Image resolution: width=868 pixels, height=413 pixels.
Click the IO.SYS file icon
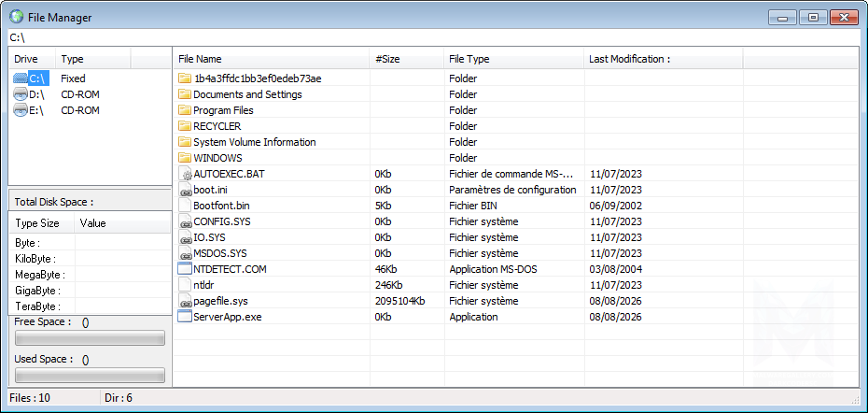[x=185, y=237]
